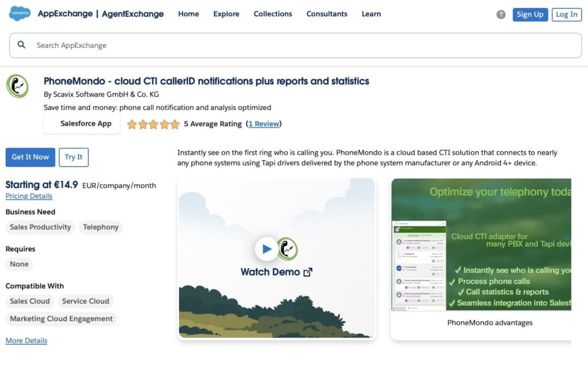Expand the More Details link
Viewport: 588px width, 365px height.
click(x=26, y=340)
